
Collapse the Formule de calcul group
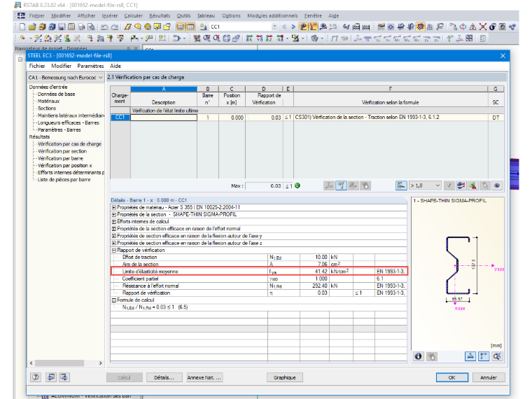click(x=114, y=300)
